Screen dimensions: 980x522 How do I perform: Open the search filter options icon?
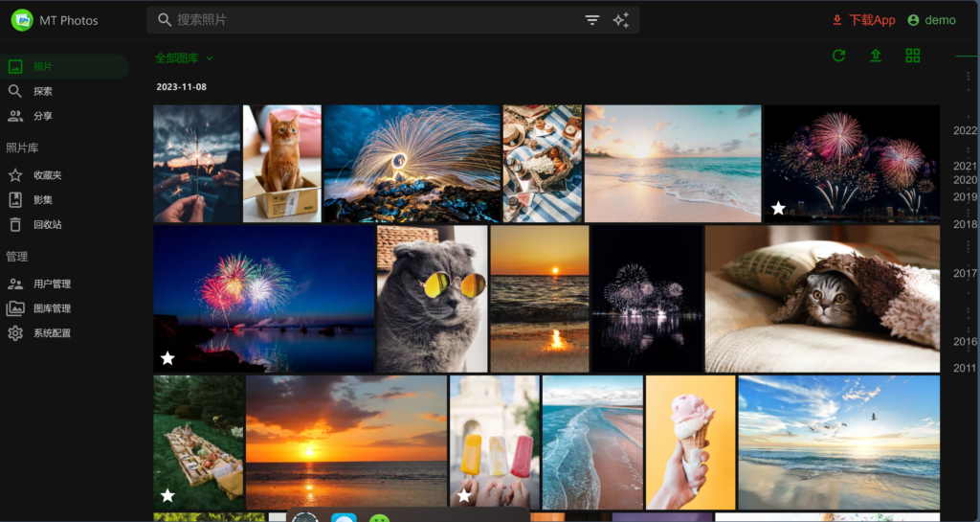[591, 20]
